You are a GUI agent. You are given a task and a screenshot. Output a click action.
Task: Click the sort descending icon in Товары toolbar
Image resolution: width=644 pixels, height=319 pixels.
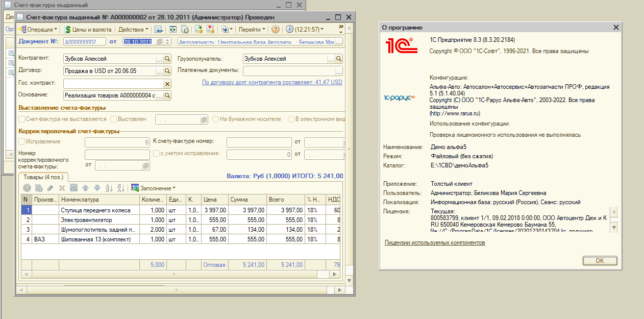click(121, 188)
